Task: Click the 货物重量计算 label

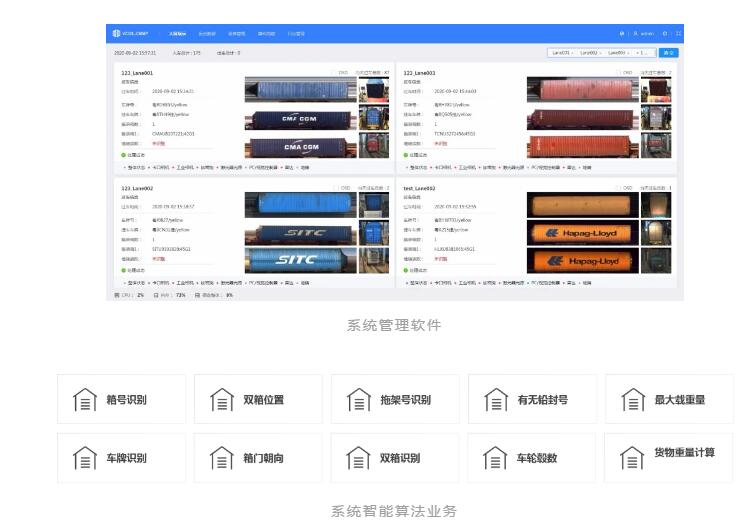Action: tap(684, 452)
